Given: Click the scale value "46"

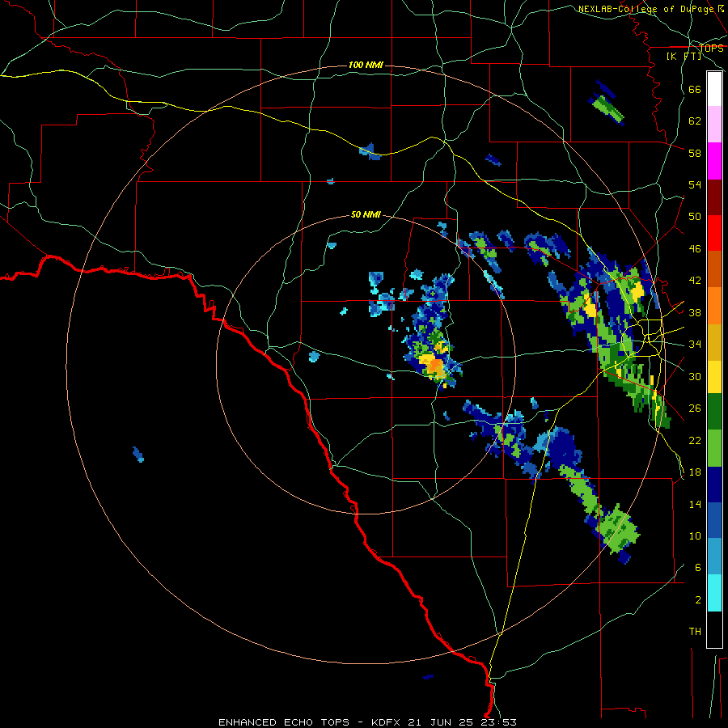Looking at the screenshot, I should point(695,248).
